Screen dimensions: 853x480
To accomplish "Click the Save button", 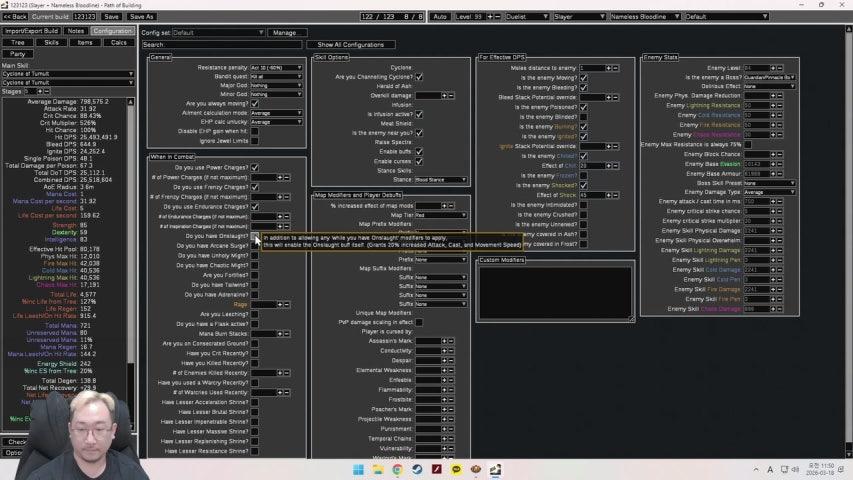I will pyautogui.click(x=112, y=17).
